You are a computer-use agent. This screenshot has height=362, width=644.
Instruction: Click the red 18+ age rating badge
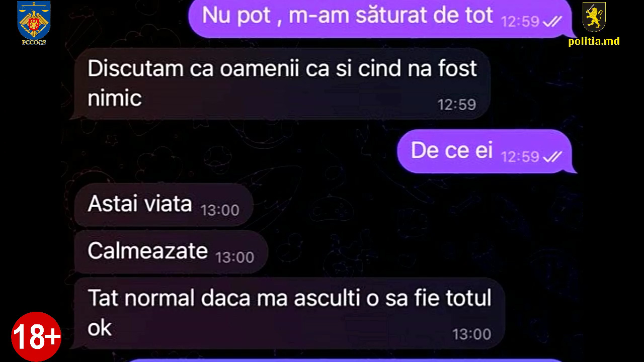[x=36, y=336]
